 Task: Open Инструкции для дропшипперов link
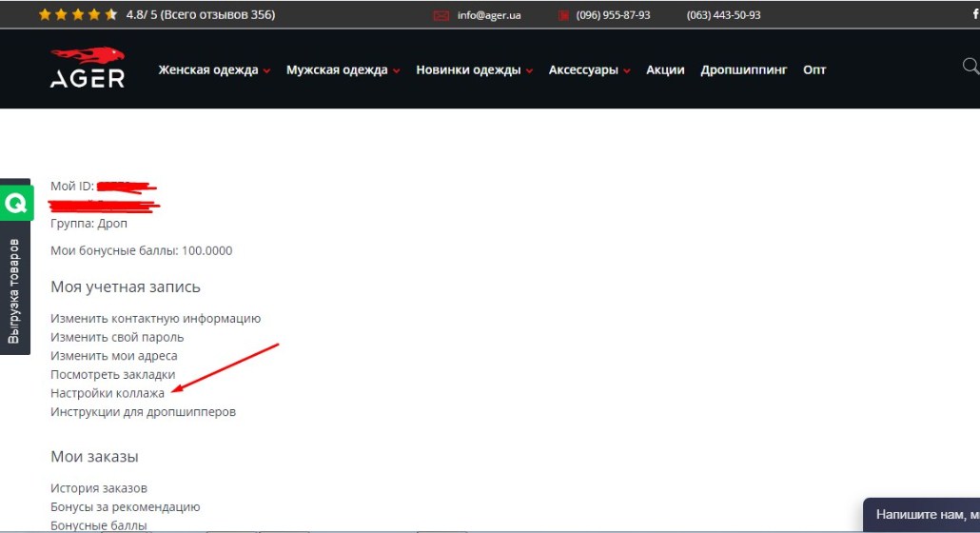143,412
